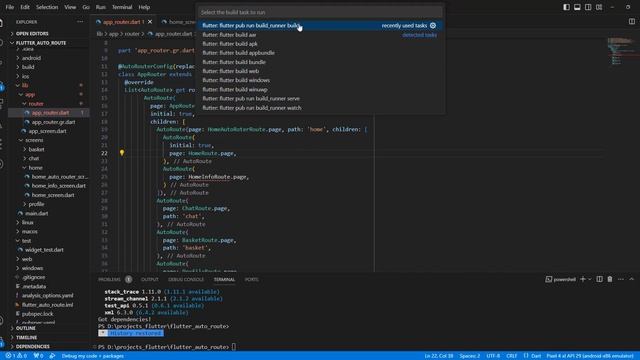This screenshot has width=640, height=360.
Task: Click Spaces: 2 indentation setting
Action: (470, 356)
